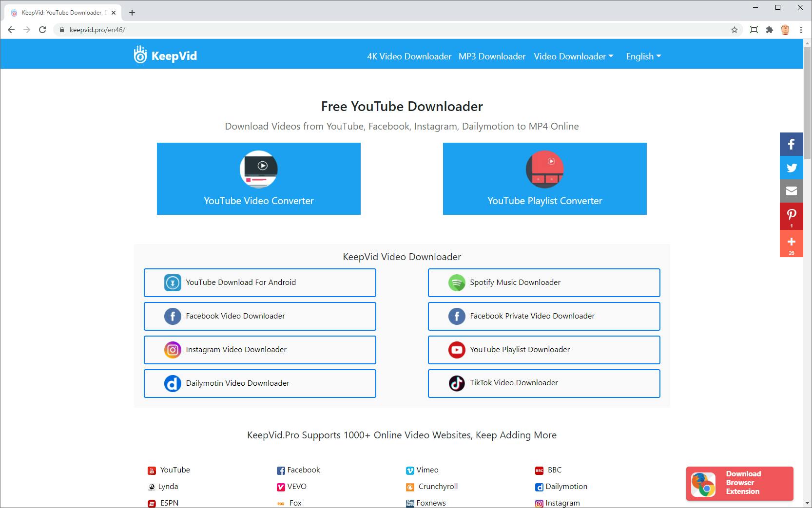Click the Facebook supported site link
The image size is (812, 508).
click(304, 470)
